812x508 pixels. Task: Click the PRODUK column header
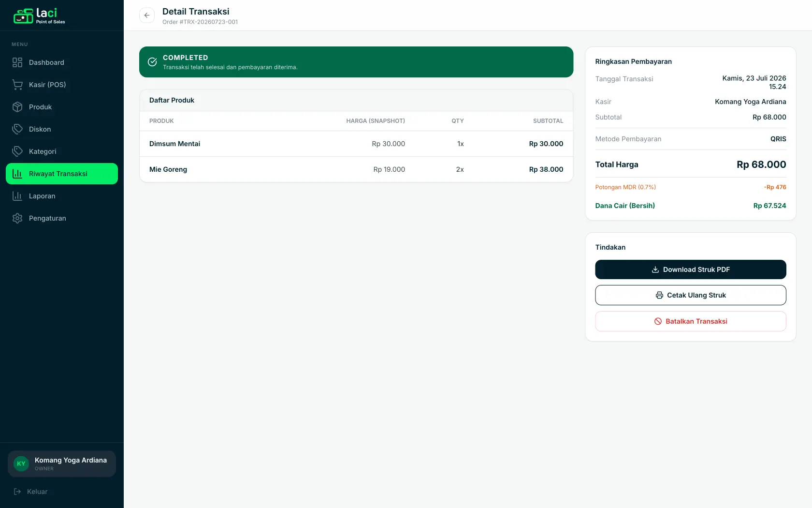coord(161,121)
